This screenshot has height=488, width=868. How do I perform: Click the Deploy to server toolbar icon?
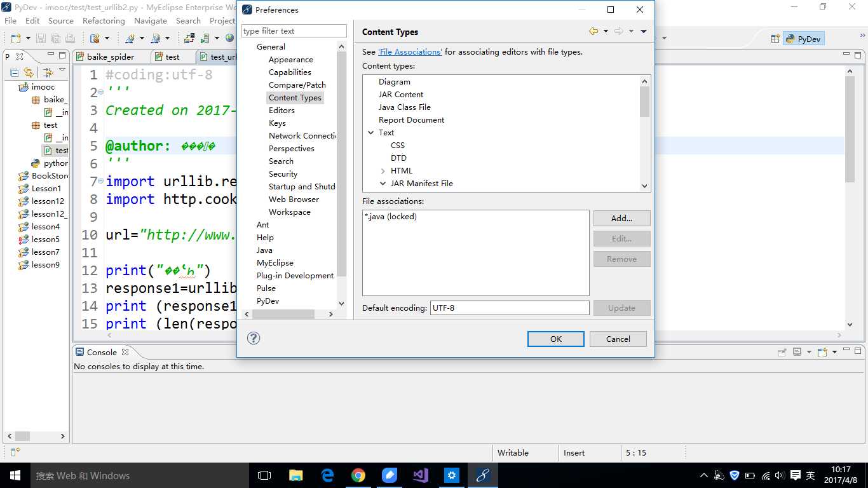point(189,39)
